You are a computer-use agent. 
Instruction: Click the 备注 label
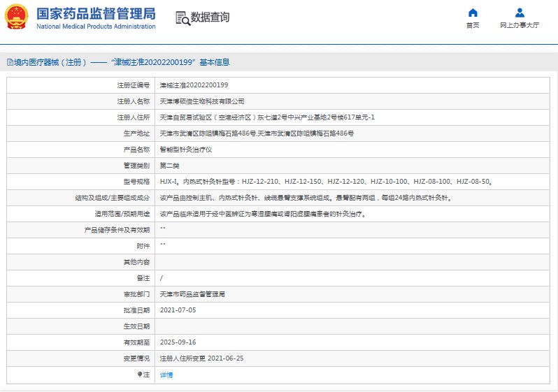[x=143, y=278]
